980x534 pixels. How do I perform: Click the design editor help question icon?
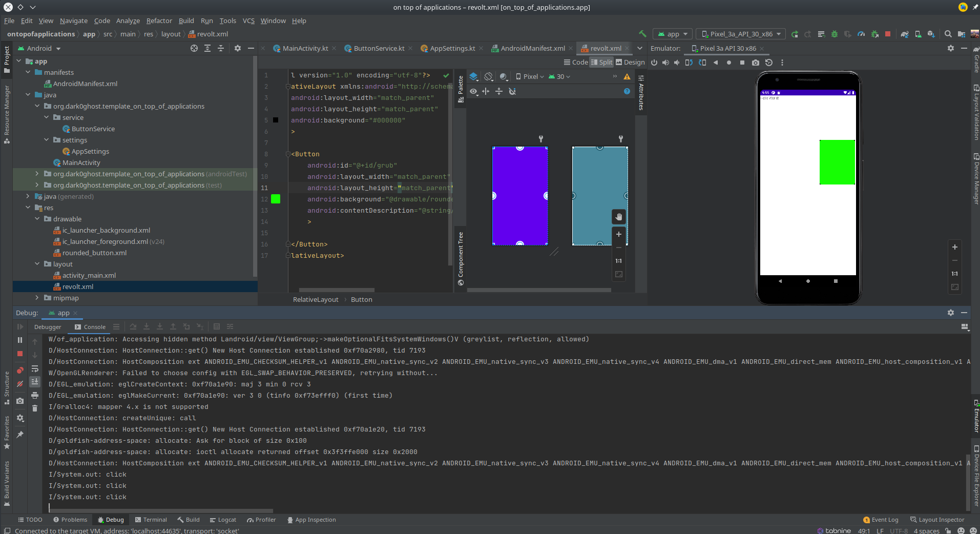(627, 91)
